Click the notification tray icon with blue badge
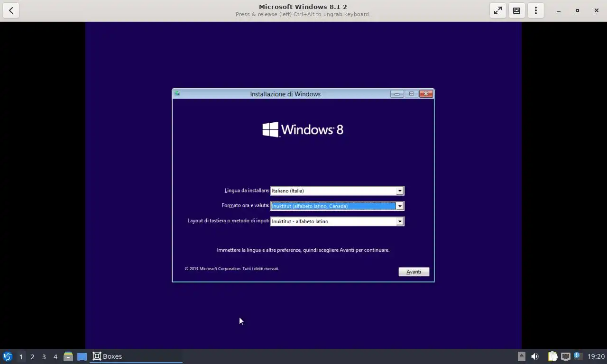Viewport: 607px width, 364px height. point(577,356)
